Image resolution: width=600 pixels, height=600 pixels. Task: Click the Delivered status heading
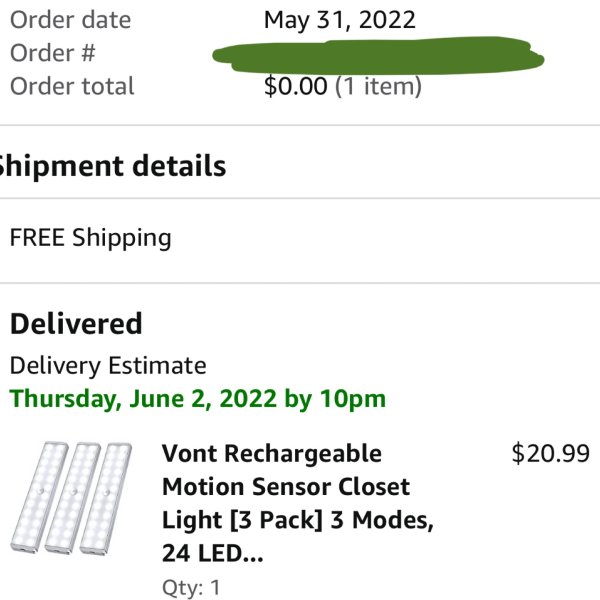(76, 324)
